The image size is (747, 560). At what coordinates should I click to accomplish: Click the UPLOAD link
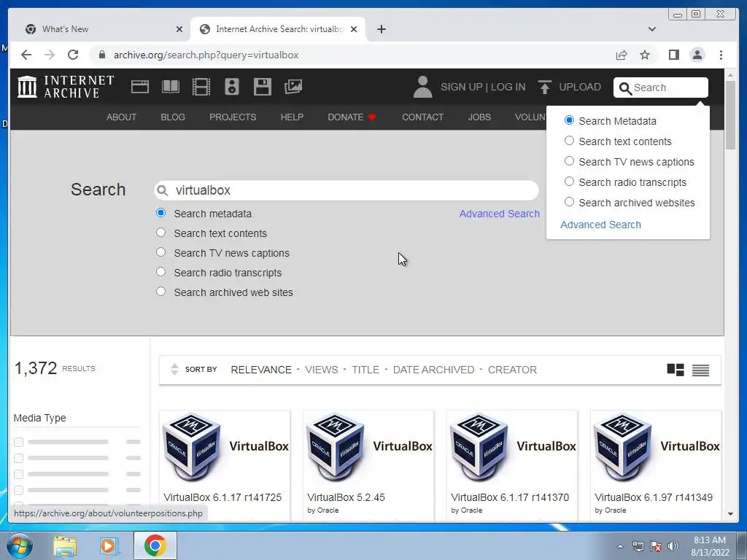pyautogui.click(x=580, y=87)
